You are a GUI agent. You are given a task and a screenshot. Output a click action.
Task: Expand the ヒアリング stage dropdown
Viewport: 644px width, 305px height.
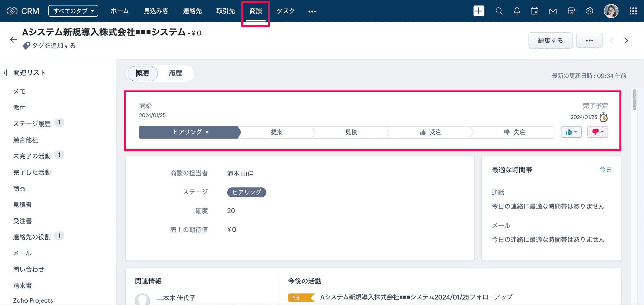207,132
